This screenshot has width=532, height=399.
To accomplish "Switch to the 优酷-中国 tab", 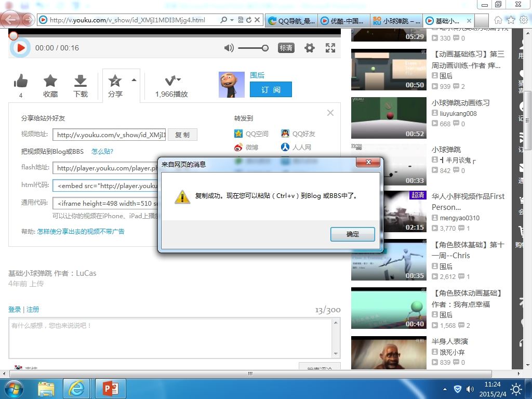I will coord(344,21).
